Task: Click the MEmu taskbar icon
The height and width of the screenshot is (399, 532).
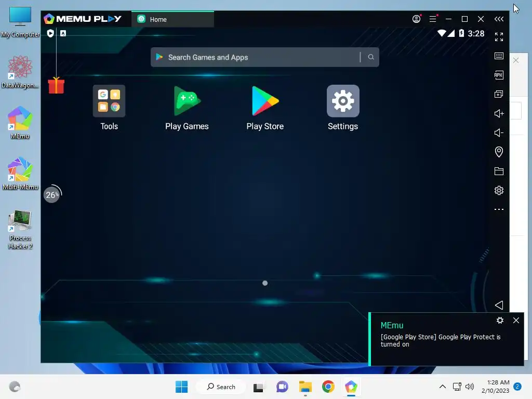Action: [x=351, y=387]
